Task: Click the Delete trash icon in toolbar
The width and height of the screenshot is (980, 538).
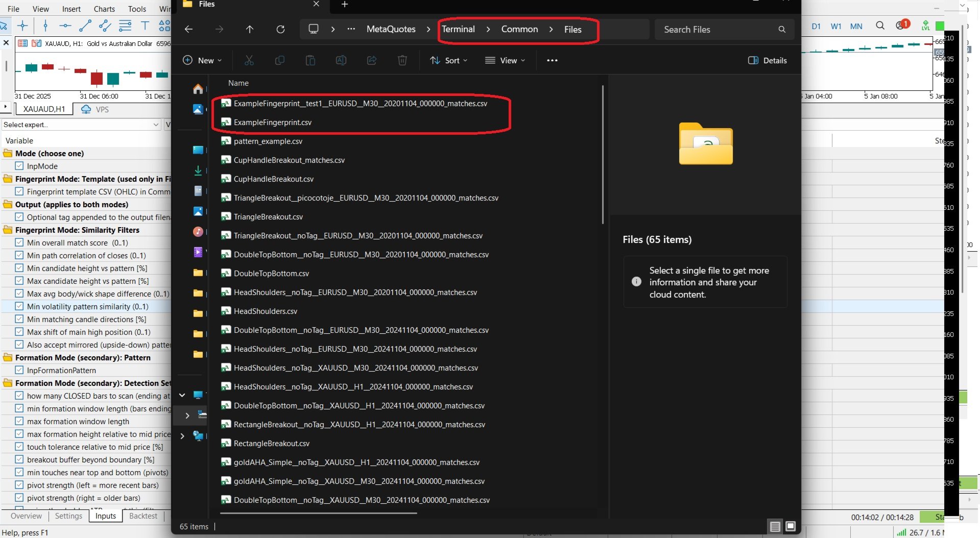Action: 402,60
